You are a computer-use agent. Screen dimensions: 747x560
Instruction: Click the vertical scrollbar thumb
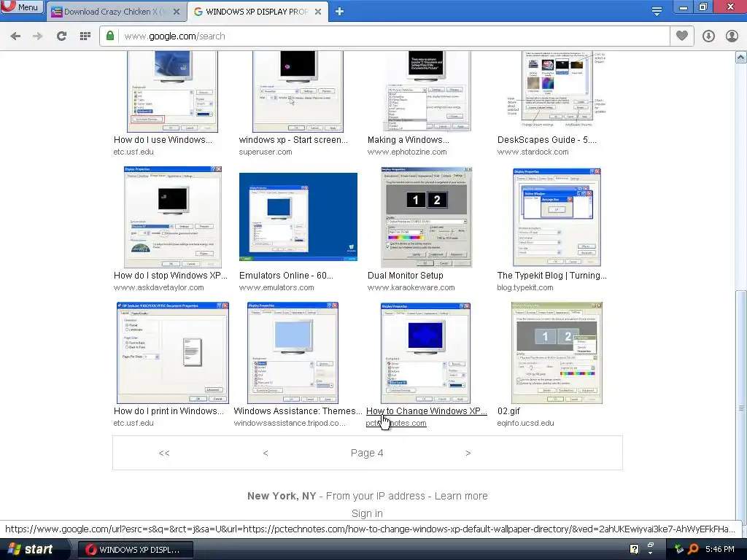741,407
